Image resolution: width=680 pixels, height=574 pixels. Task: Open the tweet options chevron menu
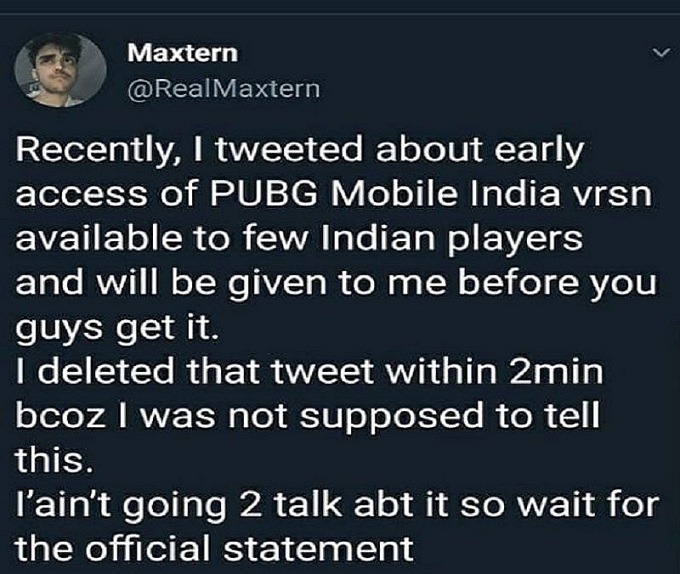(x=659, y=52)
